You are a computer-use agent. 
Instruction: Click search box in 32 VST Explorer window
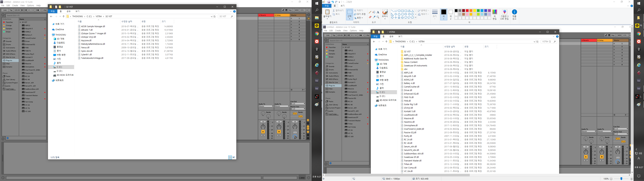(226, 16)
